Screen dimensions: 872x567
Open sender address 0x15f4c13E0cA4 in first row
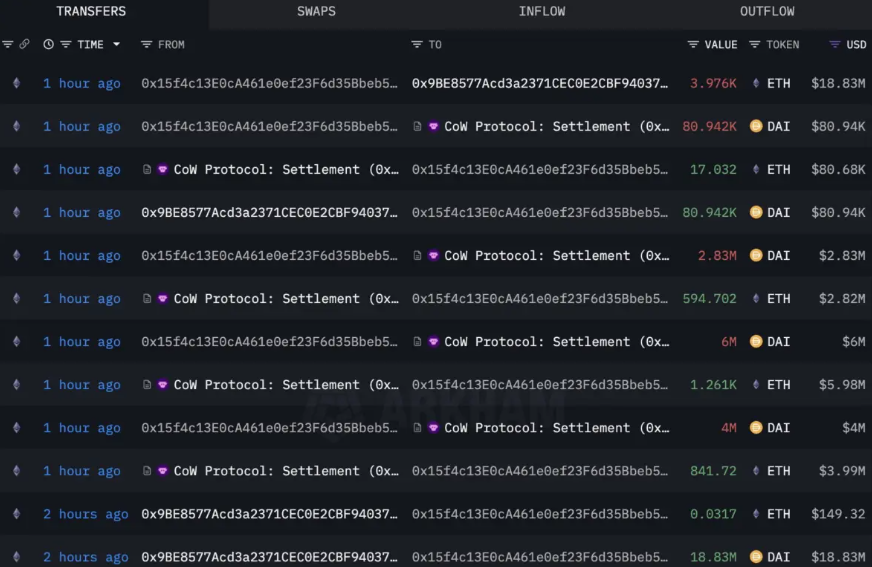(x=269, y=84)
